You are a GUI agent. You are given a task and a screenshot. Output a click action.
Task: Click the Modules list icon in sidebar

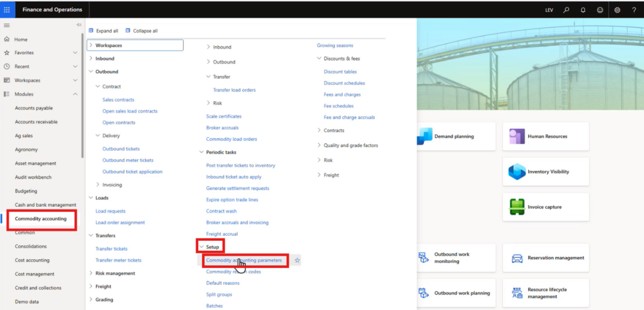6,94
